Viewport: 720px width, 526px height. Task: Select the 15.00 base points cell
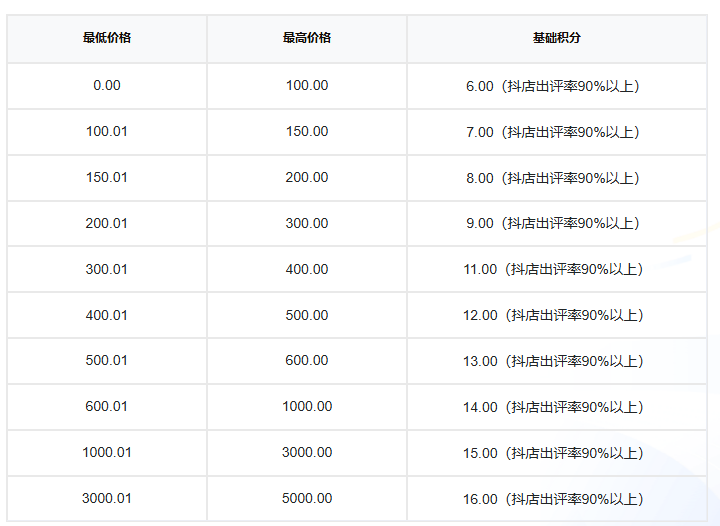(x=557, y=453)
